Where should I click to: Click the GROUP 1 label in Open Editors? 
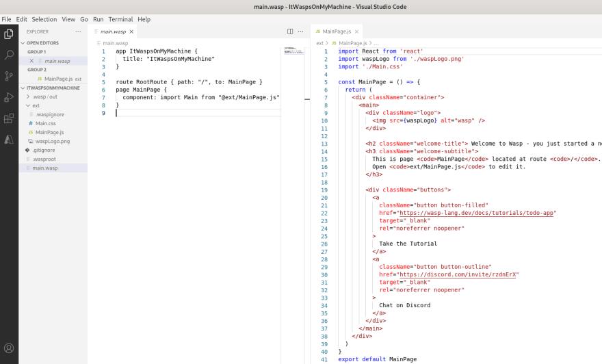pyautogui.click(x=36, y=52)
